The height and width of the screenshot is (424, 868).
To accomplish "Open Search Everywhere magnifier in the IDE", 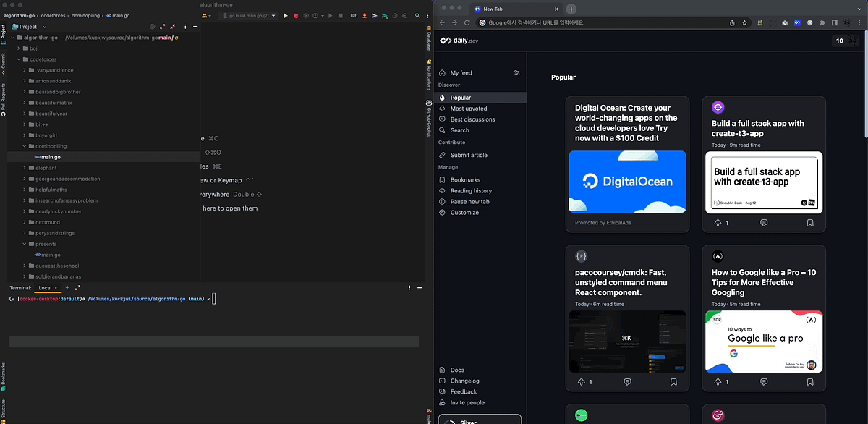I will point(417,15).
